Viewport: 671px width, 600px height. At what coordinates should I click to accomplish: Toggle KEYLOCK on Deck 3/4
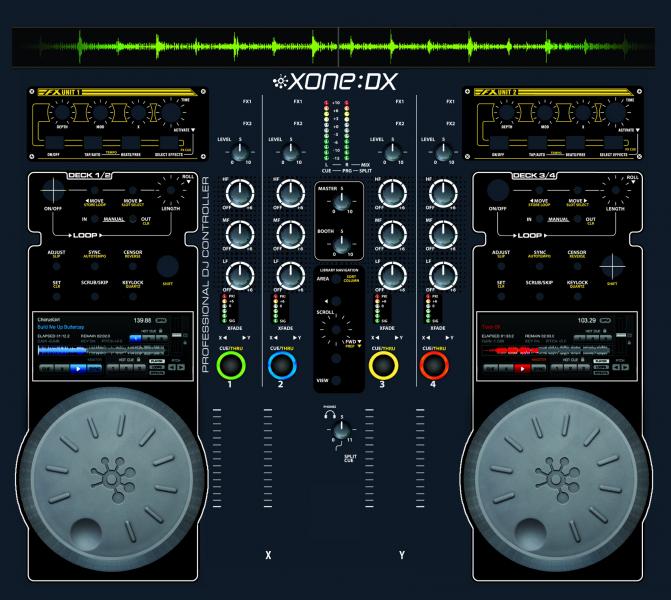click(x=577, y=296)
